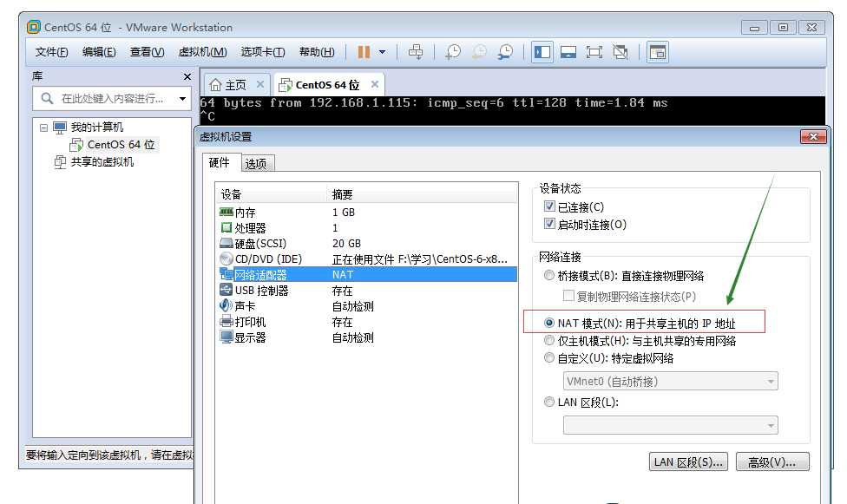Viewport: 847px width, 504px height.
Task: Toggle 复制物理网络连接状态(P) checkbox
Action: click(568, 296)
